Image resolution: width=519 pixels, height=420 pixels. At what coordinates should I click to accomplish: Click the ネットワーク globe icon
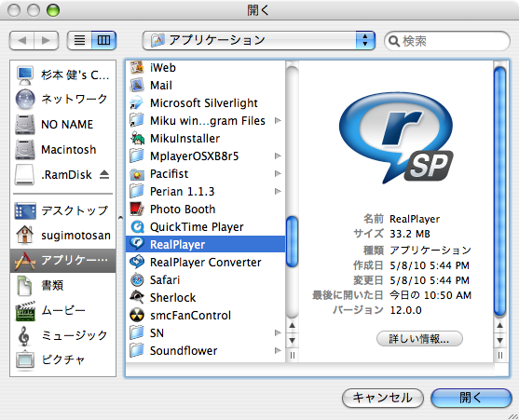click(25, 100)
